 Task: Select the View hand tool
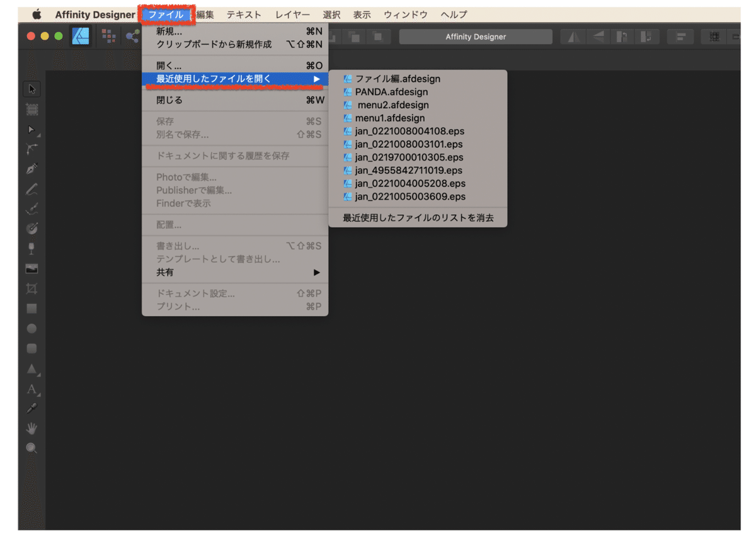(31, 428)
